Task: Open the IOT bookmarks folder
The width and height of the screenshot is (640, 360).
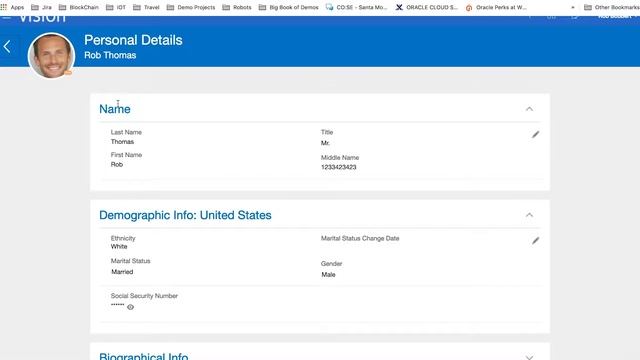Action: coord(116,7)
